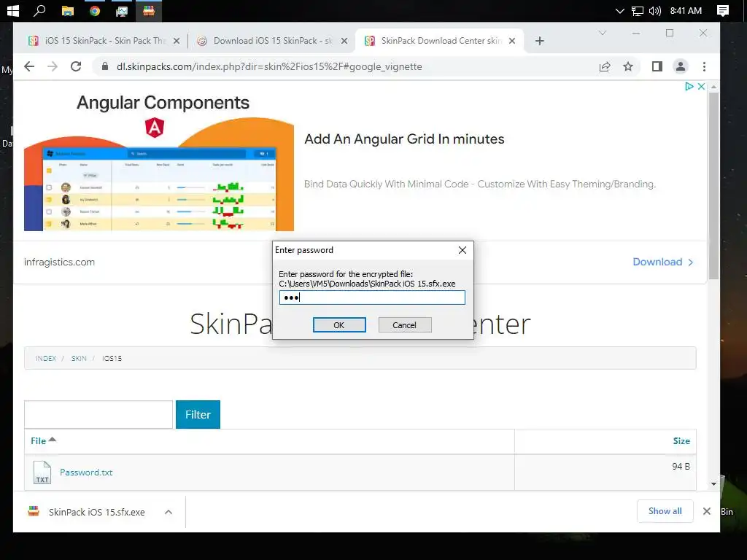Confirm password with OK button
Image resolution: width=747 pixels, height=560 pixels.
pos(339,324)
